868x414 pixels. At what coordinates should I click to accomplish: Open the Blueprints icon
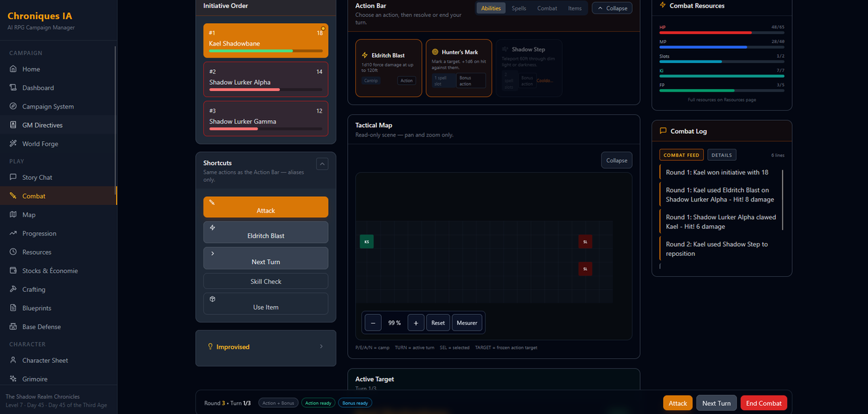(x=14, y=308)
